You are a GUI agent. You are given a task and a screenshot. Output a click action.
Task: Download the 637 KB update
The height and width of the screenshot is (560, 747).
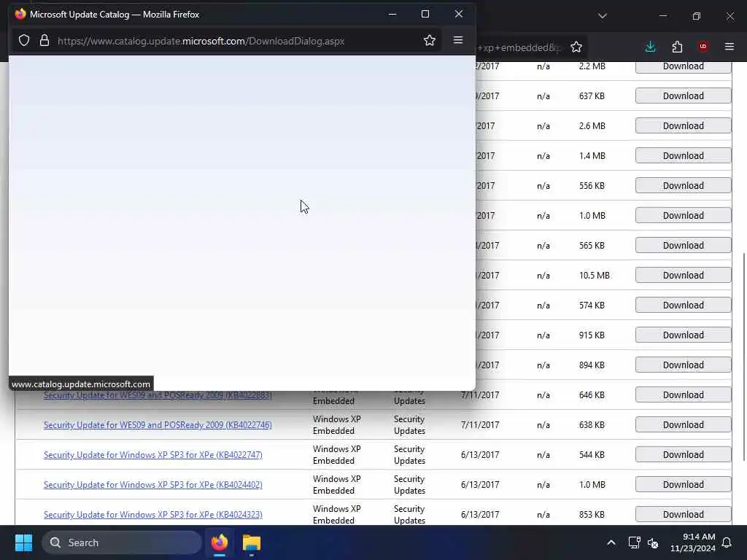(683, 96)
